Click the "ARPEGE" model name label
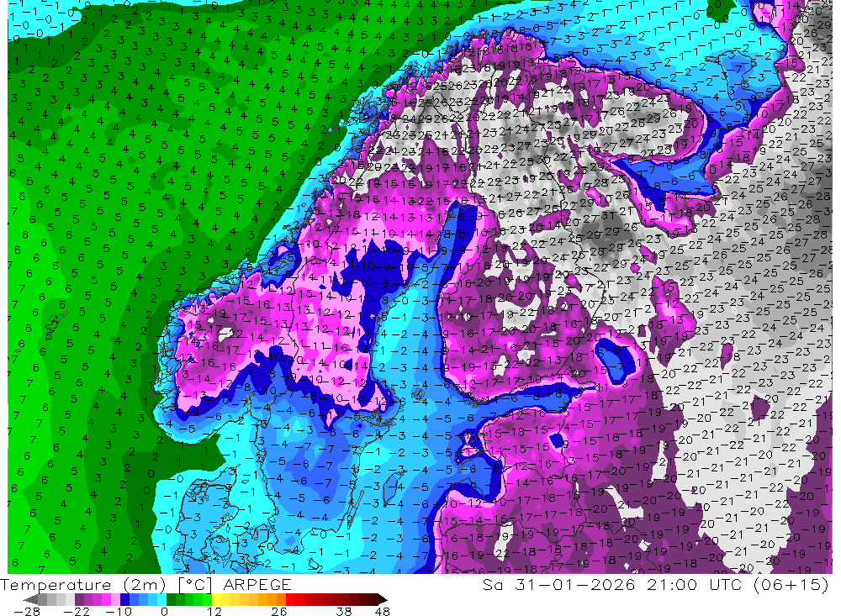 257,584
